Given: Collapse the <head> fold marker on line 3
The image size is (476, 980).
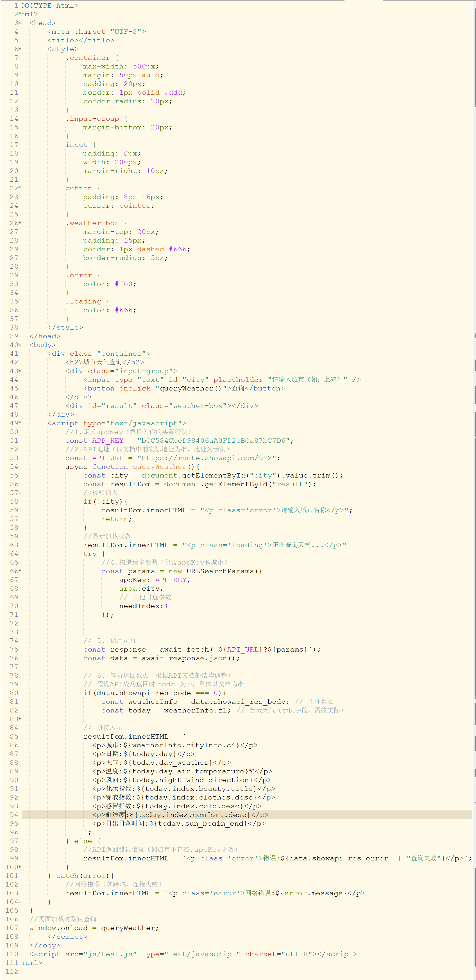Looking at the screenshot, I should [20, 22].
